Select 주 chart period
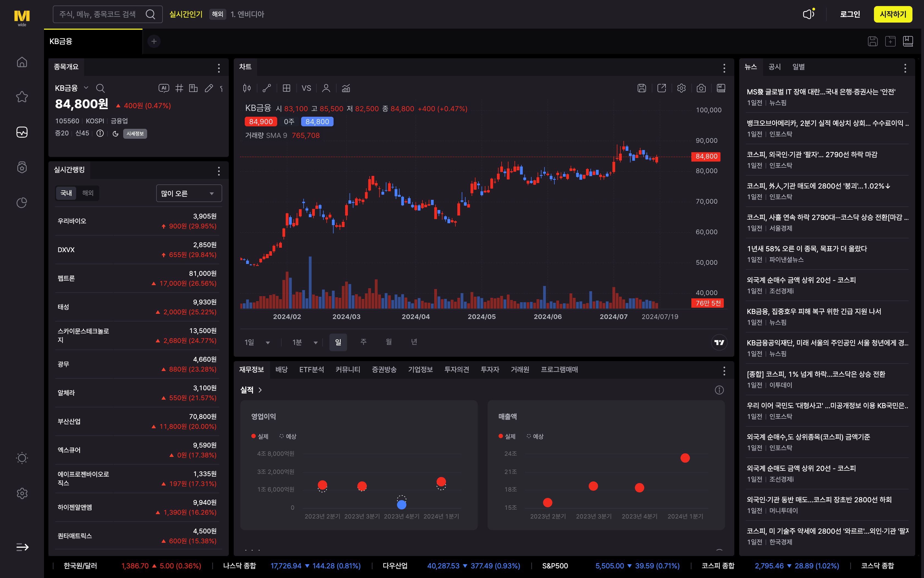 pos(364,342)
